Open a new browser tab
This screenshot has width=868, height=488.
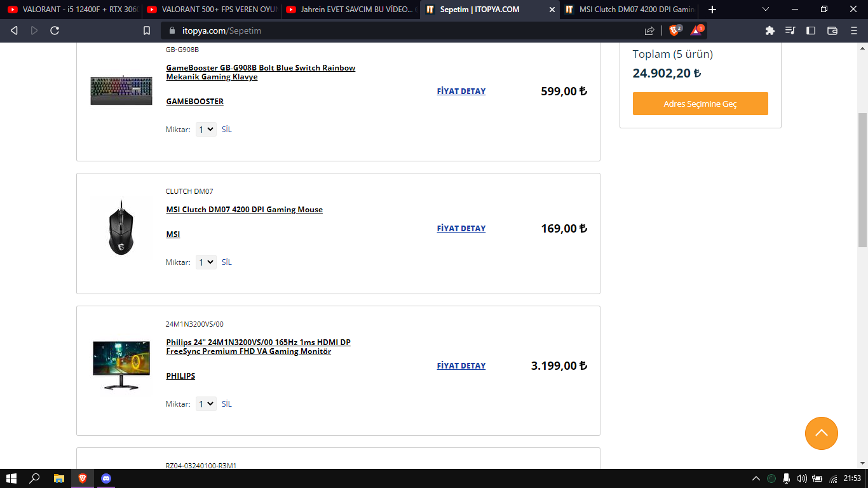click(x=712, y=10)
